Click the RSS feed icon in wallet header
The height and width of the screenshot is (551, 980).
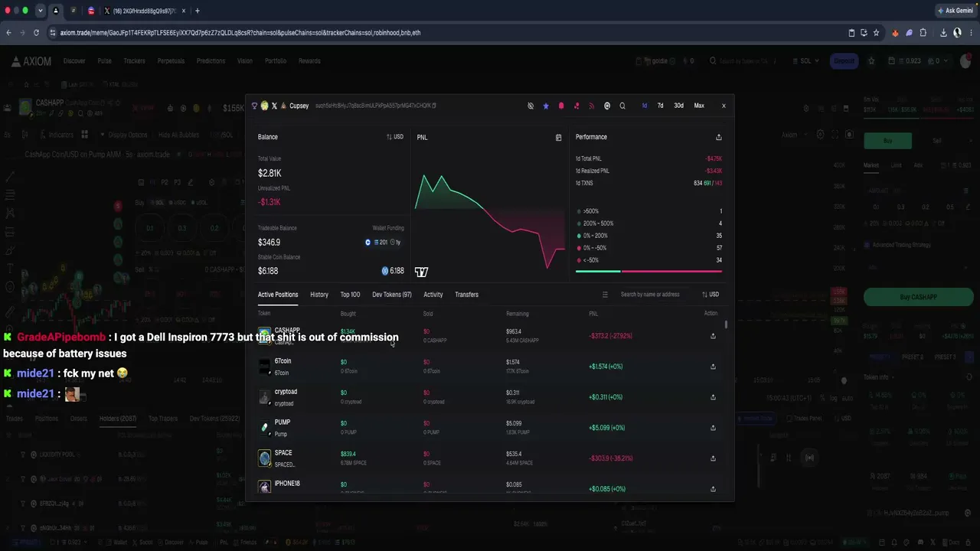click(592, 106)
